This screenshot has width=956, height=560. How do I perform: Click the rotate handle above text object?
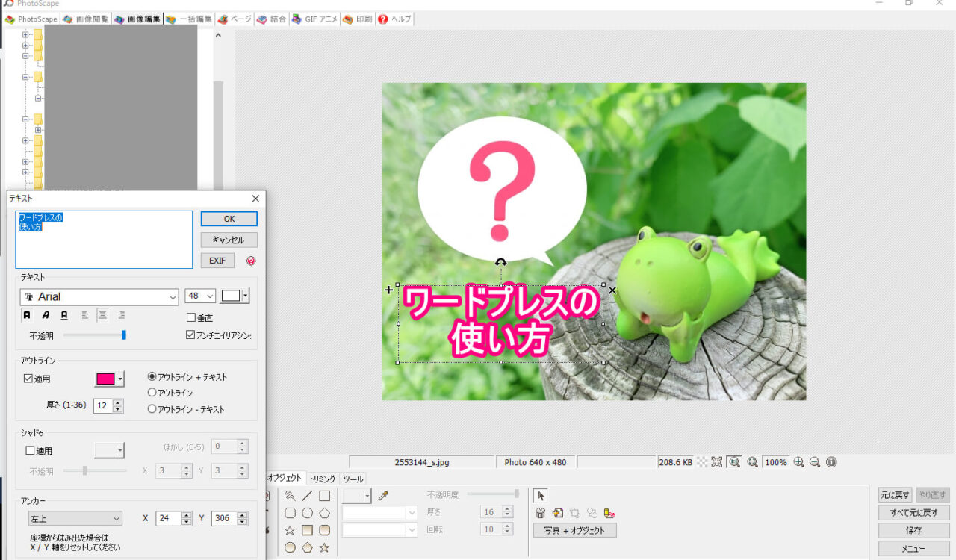pyautogui.click(x=500, y=262)
